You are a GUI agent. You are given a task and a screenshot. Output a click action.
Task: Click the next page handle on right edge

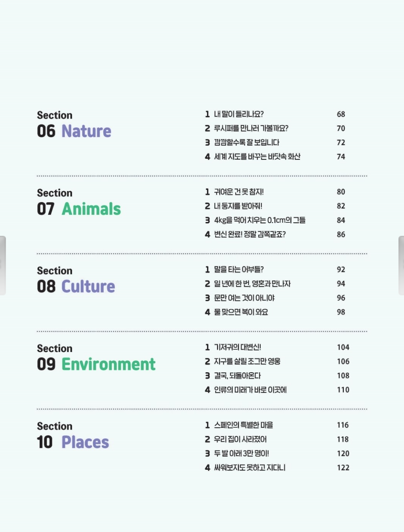click(401, 266)
